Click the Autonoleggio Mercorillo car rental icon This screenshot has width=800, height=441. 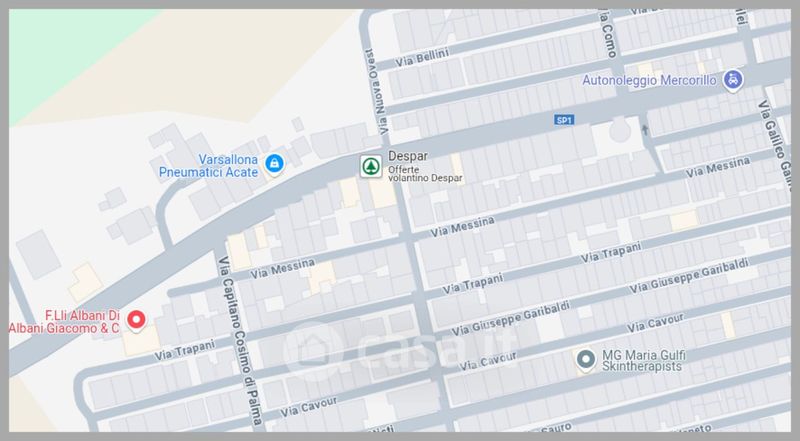733,80
